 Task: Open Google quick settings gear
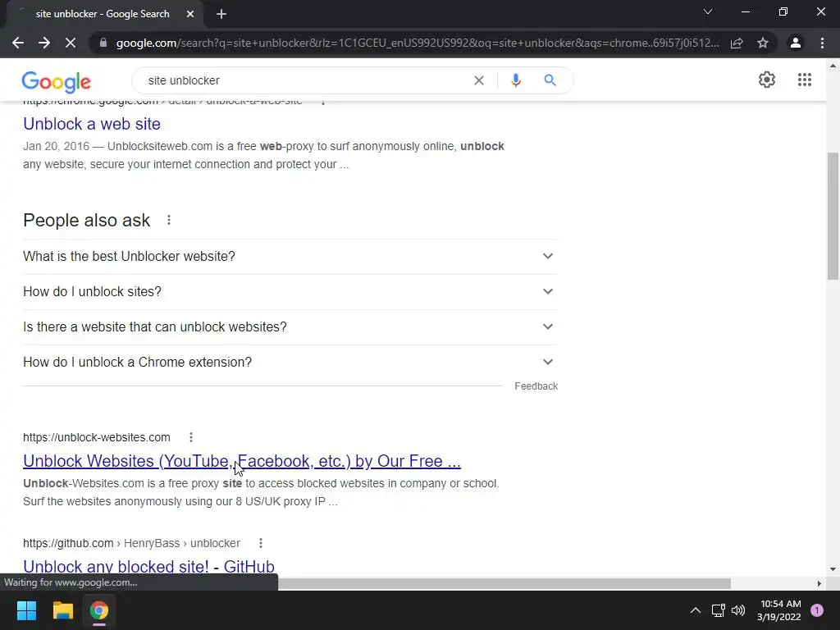point(767,80)
